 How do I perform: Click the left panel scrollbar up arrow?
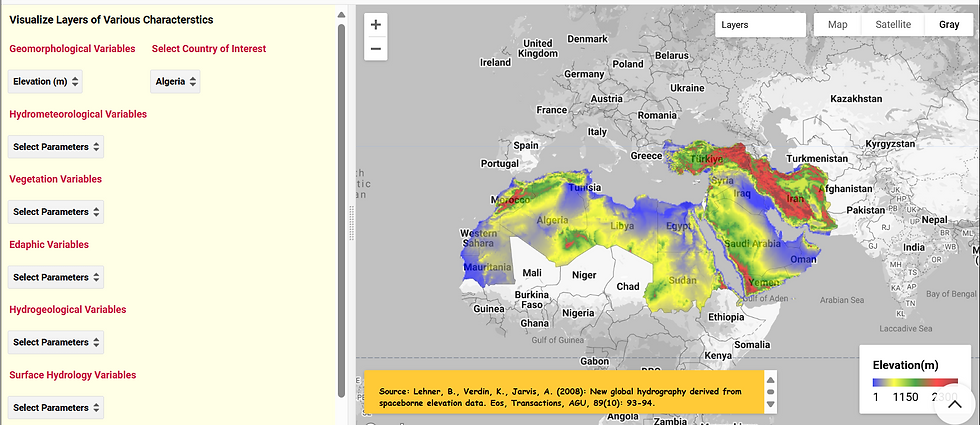coord(341,14)
